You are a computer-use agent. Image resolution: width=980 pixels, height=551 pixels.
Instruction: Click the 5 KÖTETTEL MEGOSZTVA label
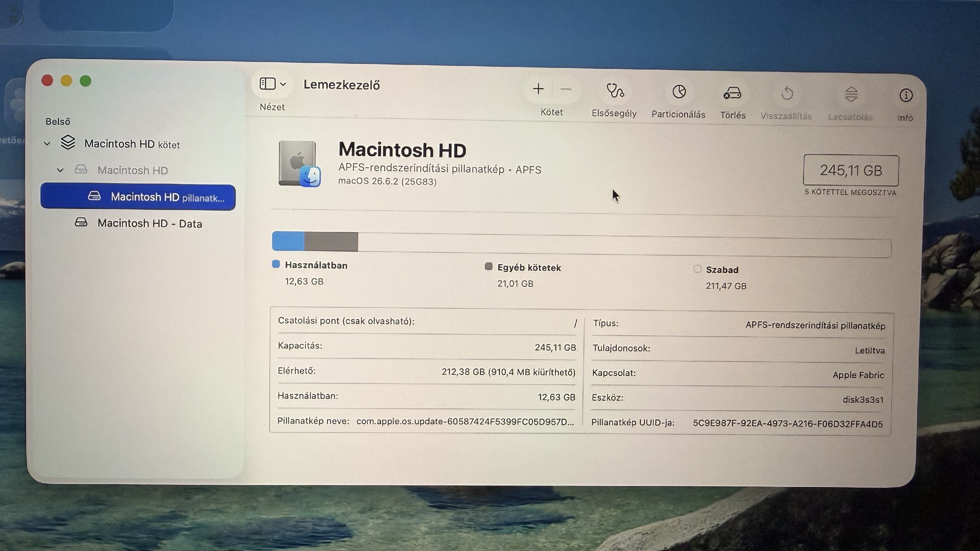850,192
